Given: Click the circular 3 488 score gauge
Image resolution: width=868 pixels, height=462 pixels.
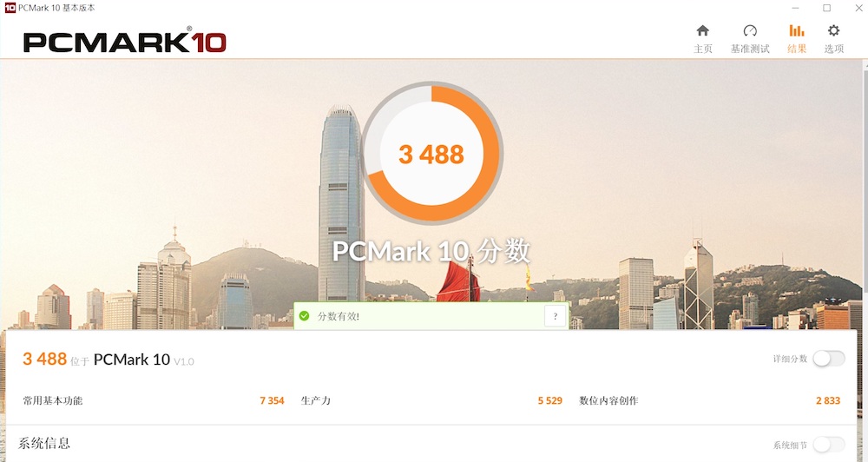Looking at the screenshot, I should pos(431,153).
